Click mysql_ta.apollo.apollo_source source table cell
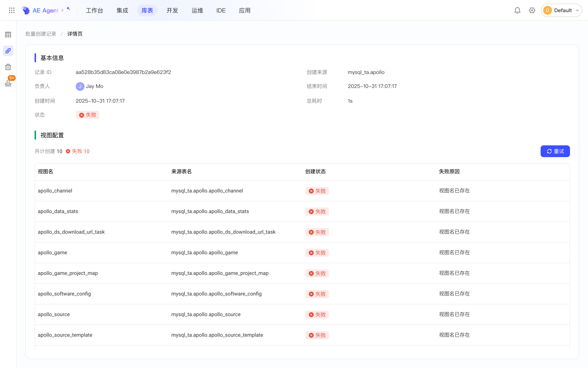 [x=206, y=314]
